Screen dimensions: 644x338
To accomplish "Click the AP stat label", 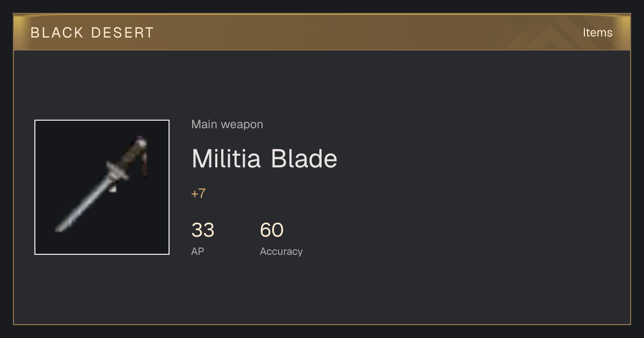I will coord(197,251).
